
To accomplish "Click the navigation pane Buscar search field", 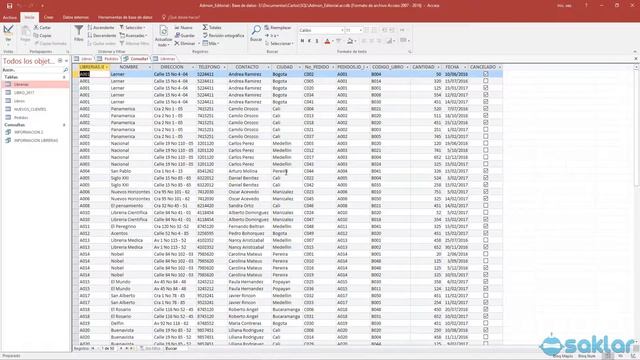I will (32, 70).
